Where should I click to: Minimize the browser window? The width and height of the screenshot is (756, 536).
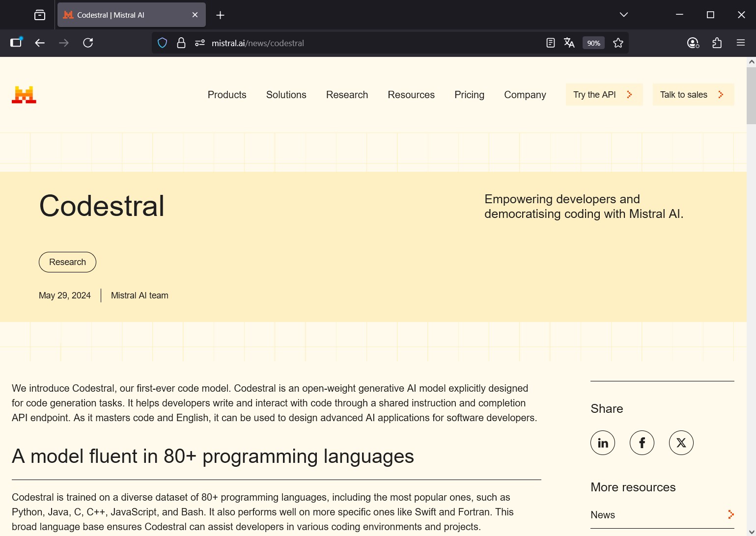680,15
